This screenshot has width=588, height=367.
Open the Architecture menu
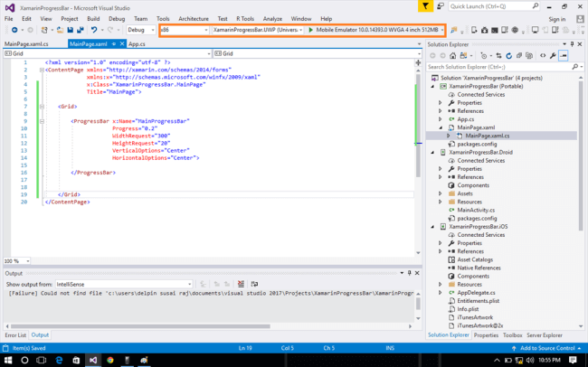[x=194, y=18]
